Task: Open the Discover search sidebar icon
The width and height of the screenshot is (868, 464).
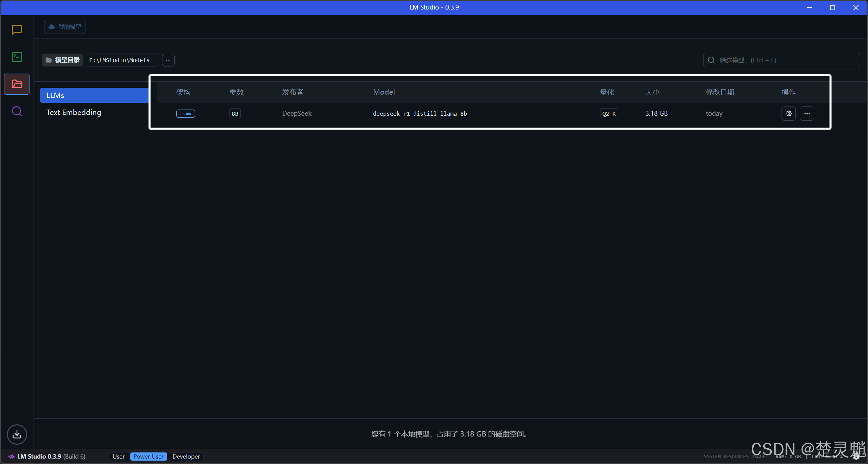Action: coord(17,111)
